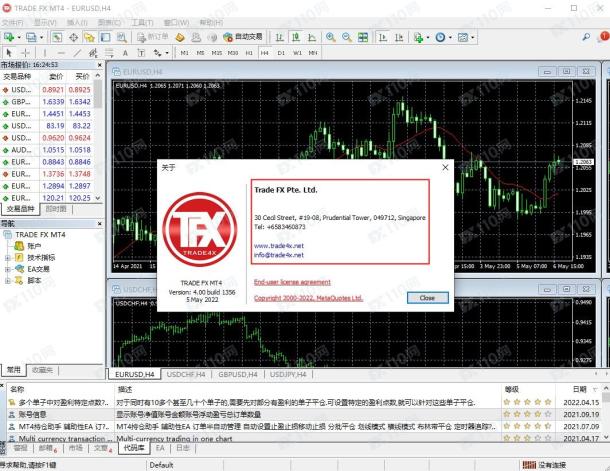
Task: Select the Fibonacci retracement tool
Action: [109, 53]
